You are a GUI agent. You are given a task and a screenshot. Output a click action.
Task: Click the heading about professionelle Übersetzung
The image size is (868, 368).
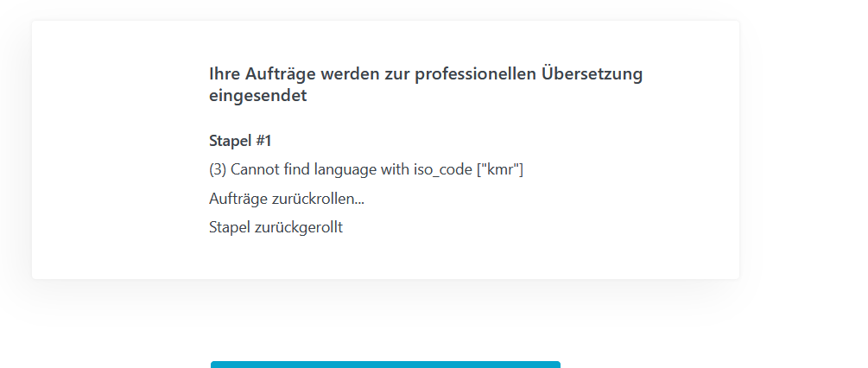point(425,85)
